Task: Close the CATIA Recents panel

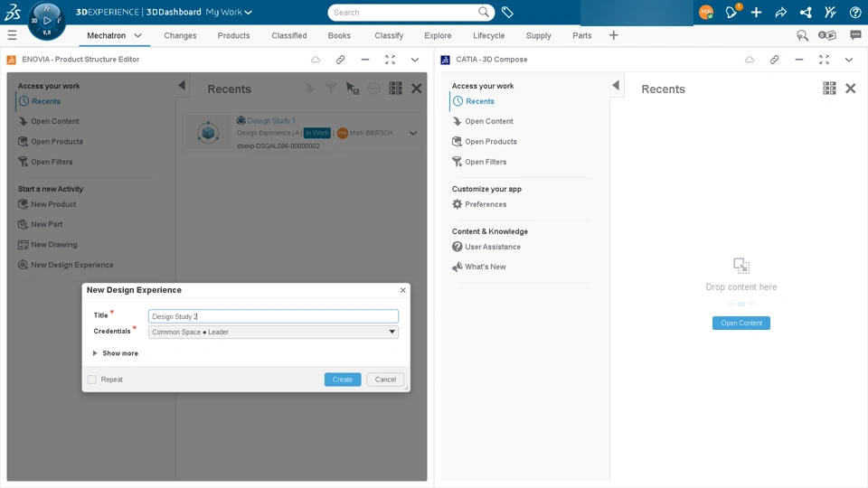Action: point(851,89)
